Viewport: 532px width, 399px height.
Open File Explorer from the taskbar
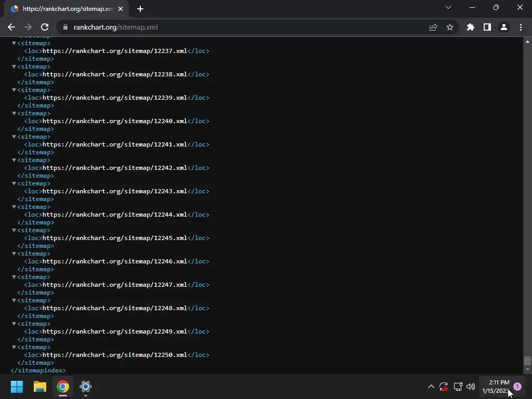(x=39, y=387)
